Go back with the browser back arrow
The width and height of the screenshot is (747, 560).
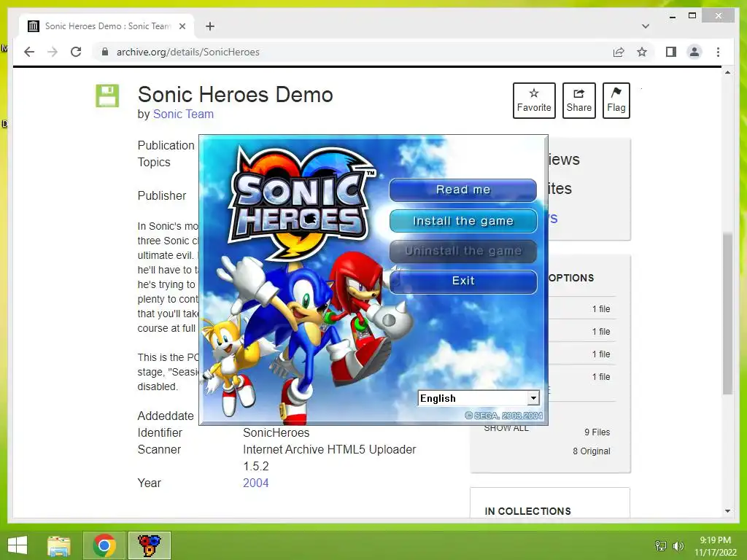point(29,52)
